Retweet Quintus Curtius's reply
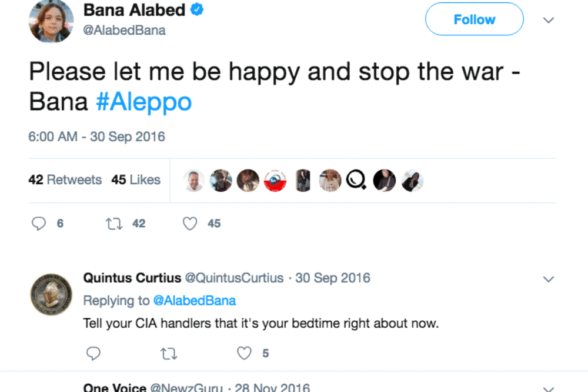 click(x=169, y=353)
